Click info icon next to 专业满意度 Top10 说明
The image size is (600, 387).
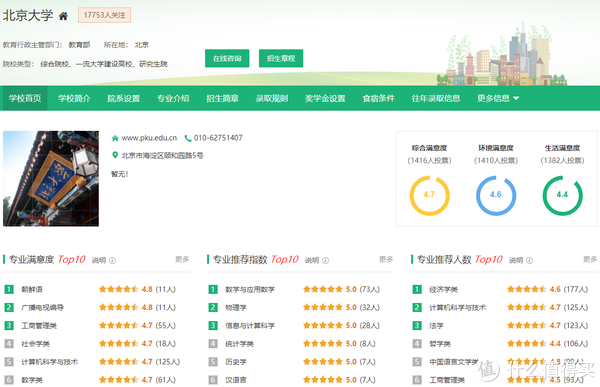coord(112,260)
